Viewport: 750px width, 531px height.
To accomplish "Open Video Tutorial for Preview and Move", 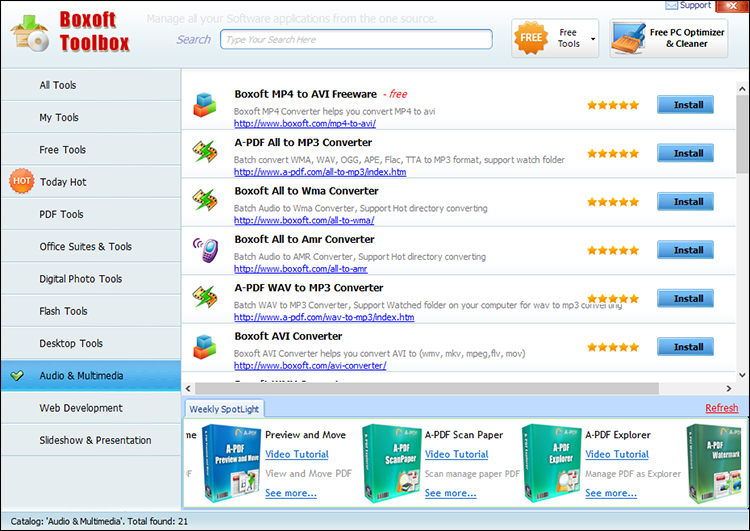I will click(297, 454).
